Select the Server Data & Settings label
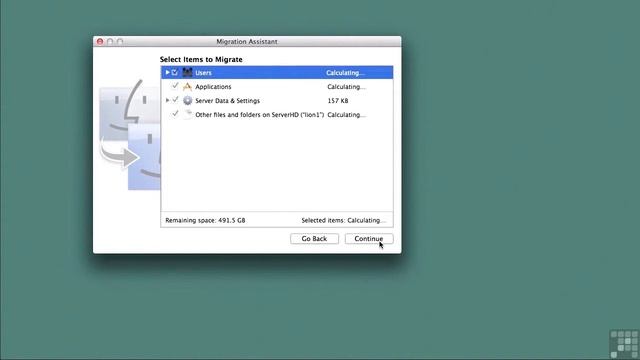This screenshot has width=640, height=360. pos(227,101)
